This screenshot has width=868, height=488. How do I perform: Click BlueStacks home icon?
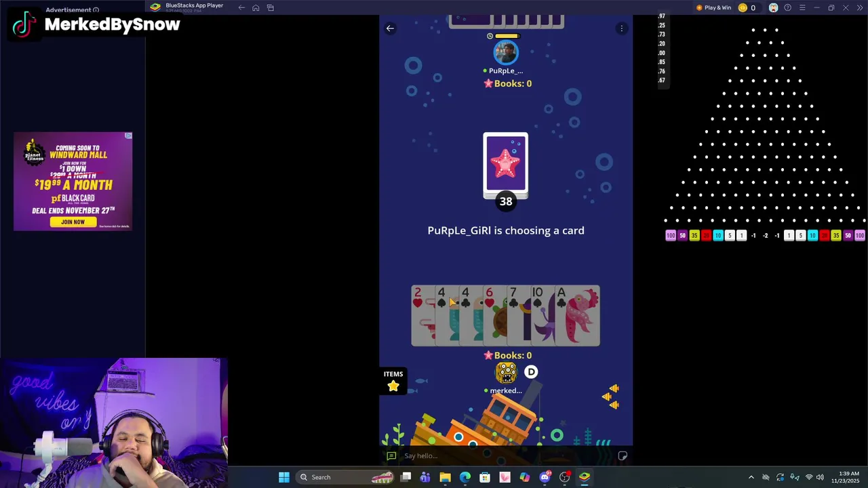[256, 7]
